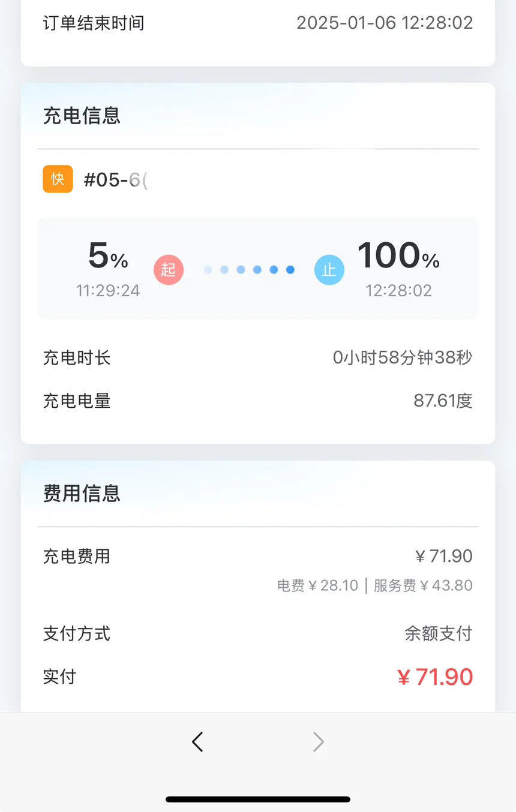Tap the red 起 start icon

coord(169,270)
